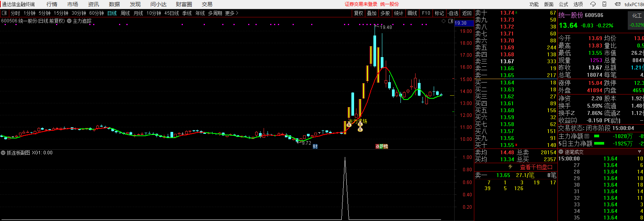Click the 卖一 13.65 order row
Image resolution: width=644 pixels, height=221 pixels.
point(516,75)
